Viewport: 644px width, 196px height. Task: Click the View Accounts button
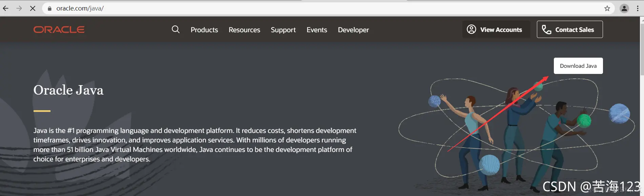[x=496, y=30]
